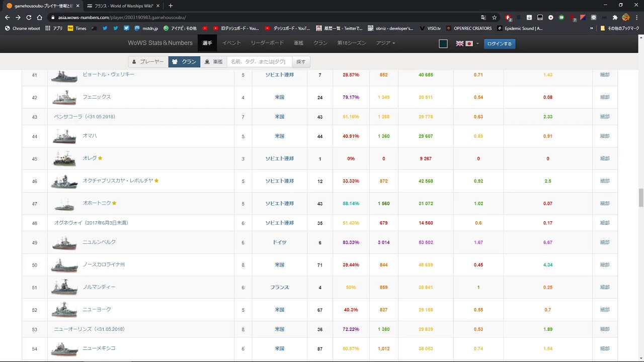Focus the name or tag search field
The height and width of the screenshot is (362, 644).
pyautogui.click(x=259, y=61)
